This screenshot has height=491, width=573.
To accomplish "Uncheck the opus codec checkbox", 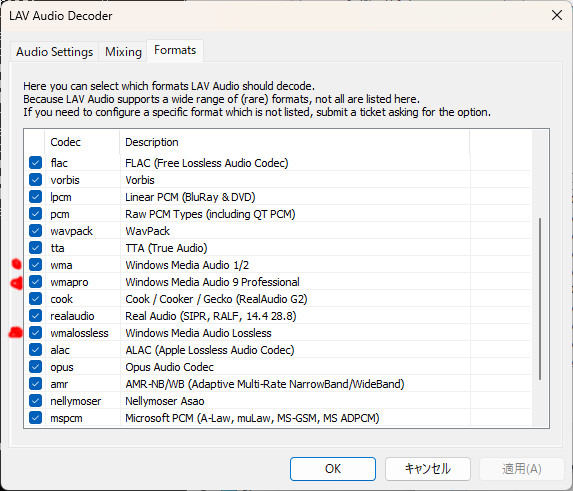I will click(x=35, y=367).
